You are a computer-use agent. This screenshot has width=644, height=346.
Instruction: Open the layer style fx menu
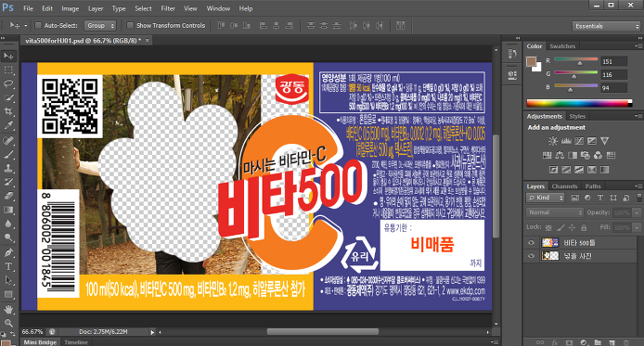click(555, 342)
